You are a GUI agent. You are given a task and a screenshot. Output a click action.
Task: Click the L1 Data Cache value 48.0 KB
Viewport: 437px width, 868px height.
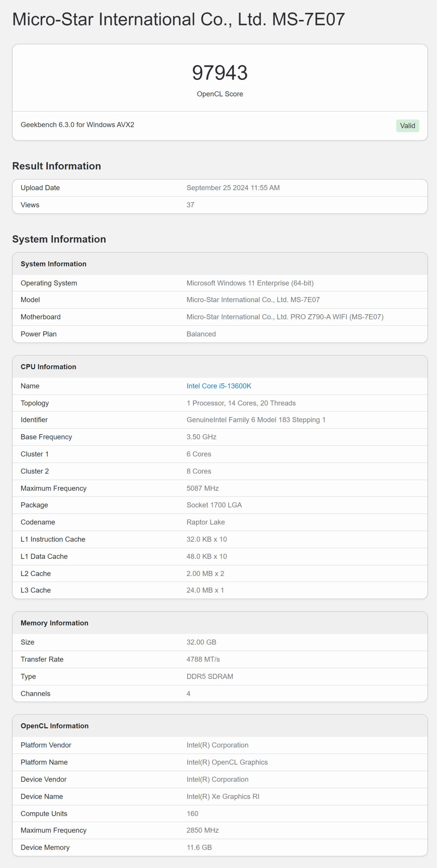[x=207, y=556]
